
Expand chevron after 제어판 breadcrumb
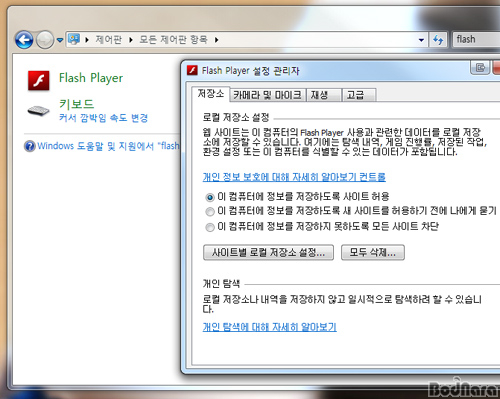click(131, 40)
